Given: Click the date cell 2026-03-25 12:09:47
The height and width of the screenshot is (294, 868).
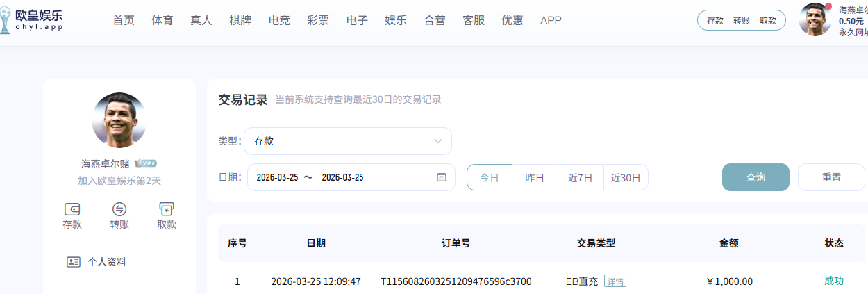Looking at the screenshot, I should coord(316,281).
